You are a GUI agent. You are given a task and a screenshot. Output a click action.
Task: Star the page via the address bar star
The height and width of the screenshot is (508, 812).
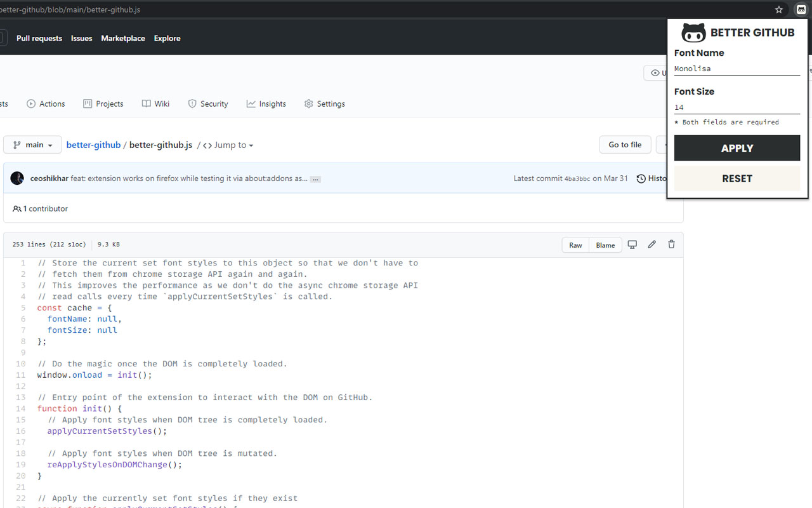[x=778, y=10]
